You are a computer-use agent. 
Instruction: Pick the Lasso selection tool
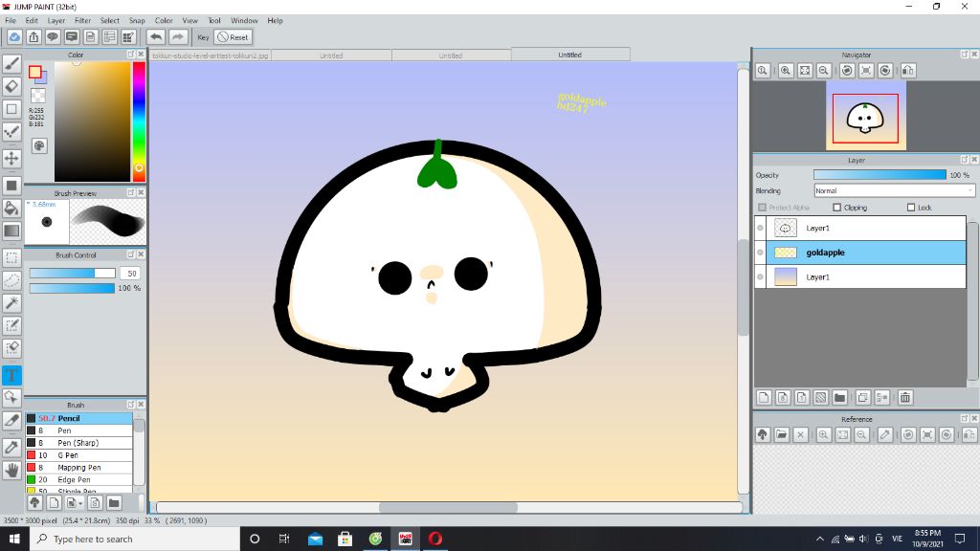pos(11,280)
